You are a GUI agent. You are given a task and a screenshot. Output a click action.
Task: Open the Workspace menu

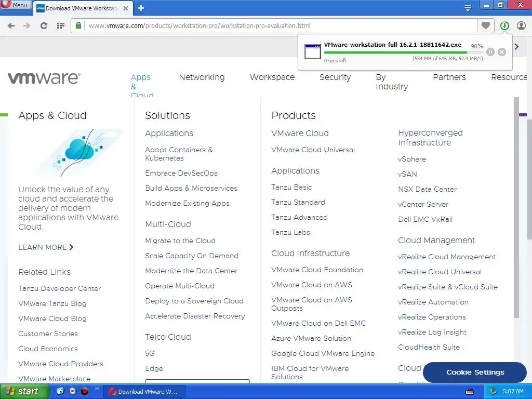point(272,77)
